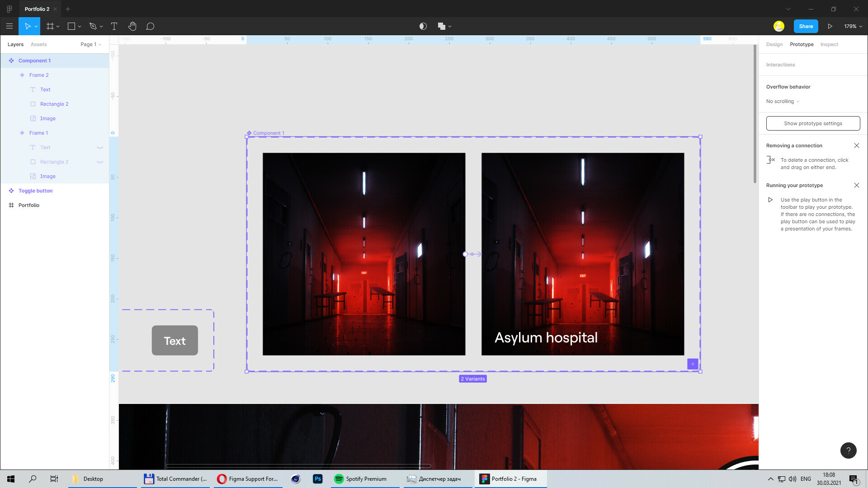The image size is (868, 488).
Task: Open the boolean operations dropdown arrow
Action: click(x=450, y=27)
